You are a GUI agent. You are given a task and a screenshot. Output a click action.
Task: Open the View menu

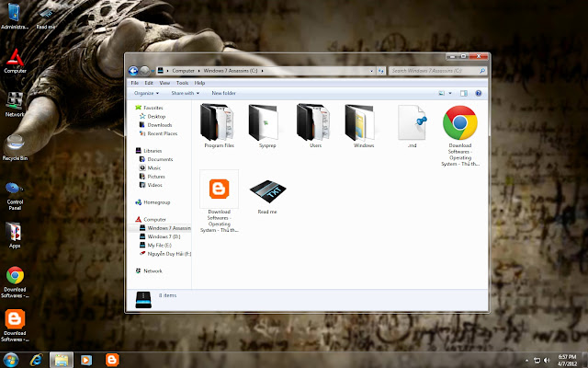tap(164, 83)
